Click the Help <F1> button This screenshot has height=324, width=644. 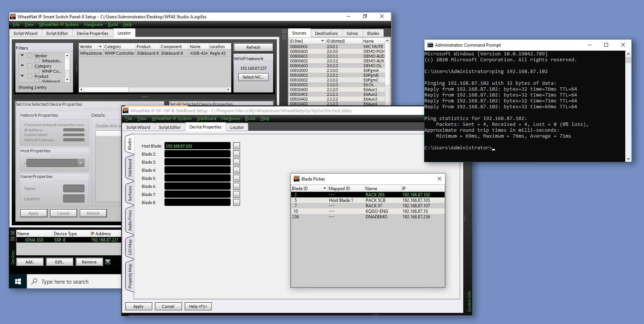click(198, 306)
